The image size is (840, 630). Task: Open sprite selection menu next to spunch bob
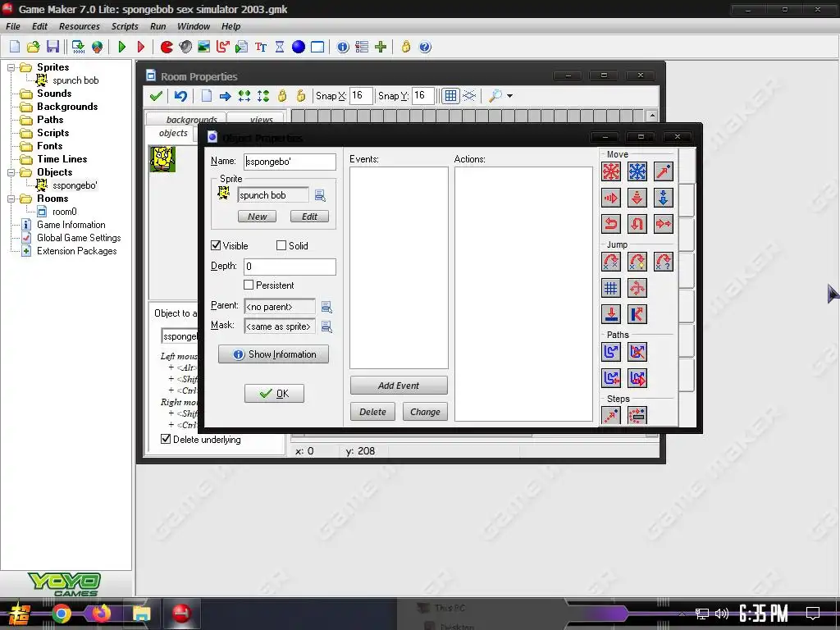(320, 195)
